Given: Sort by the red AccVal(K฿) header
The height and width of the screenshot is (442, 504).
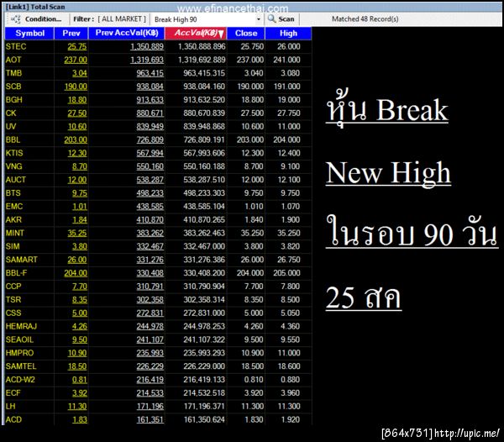Looking at the screenshot, I should click(x=196, y=34).
